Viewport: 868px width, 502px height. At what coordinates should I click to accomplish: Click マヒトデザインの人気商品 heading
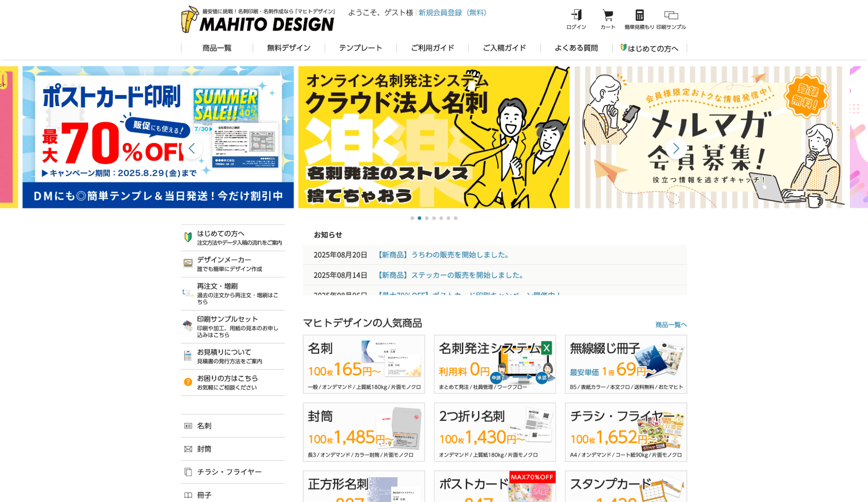coord(363,323)
